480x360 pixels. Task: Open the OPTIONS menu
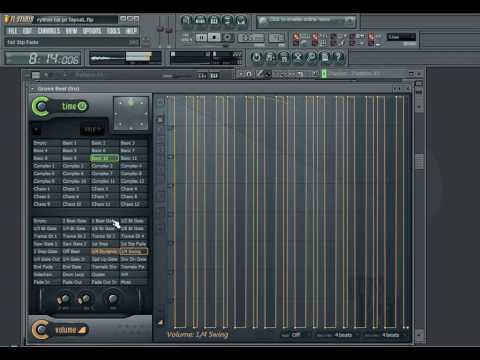92,31
